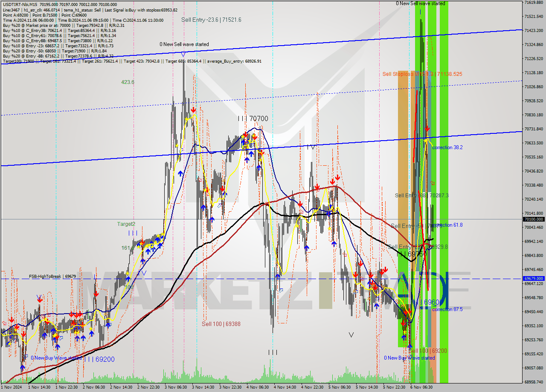The height and width of the screenshot is (392, 546).
Task: Click the 69450.440 price axis value
Action: 534,312
